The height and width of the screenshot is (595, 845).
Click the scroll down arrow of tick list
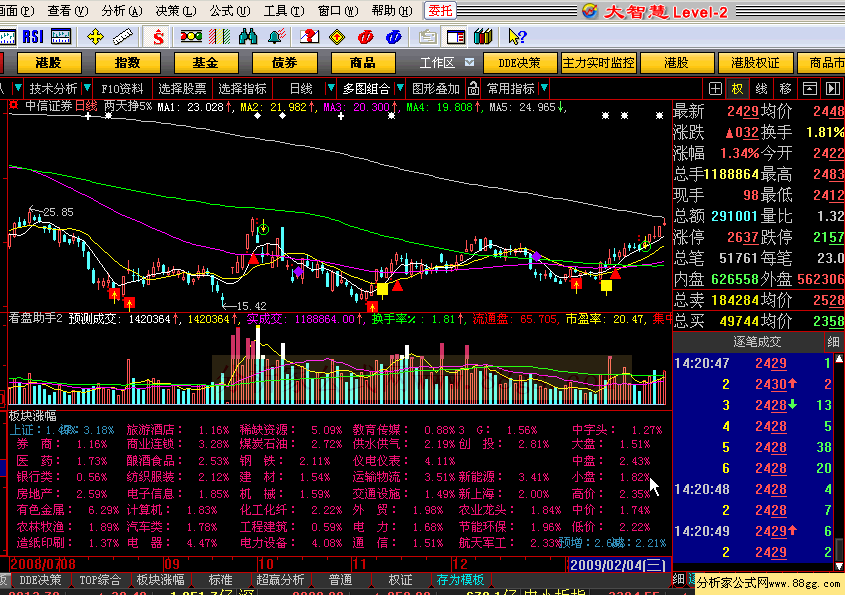click(x=839, y=566)
